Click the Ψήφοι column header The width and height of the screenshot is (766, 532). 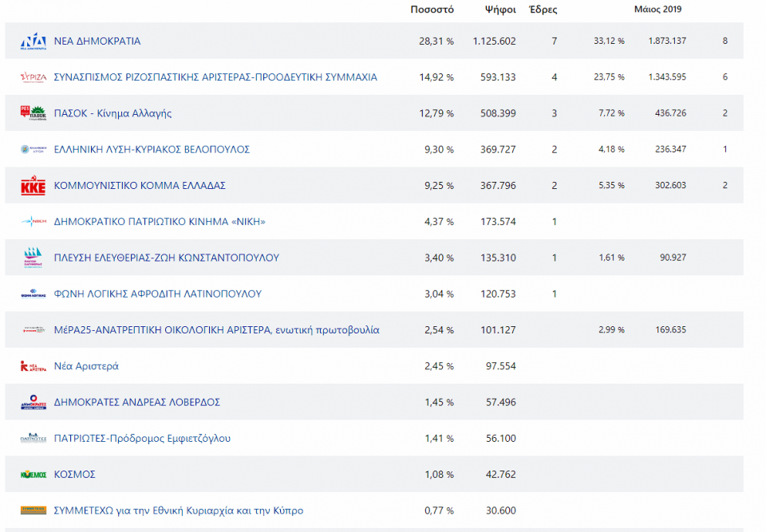[500, 10]
